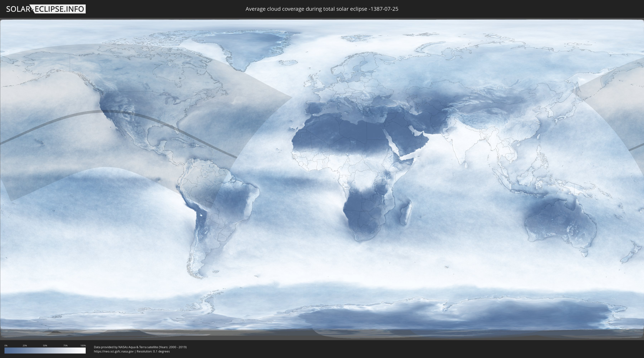Click the cloud coverage gradient legend bar
Screen dimensions: 644x358
45,350
